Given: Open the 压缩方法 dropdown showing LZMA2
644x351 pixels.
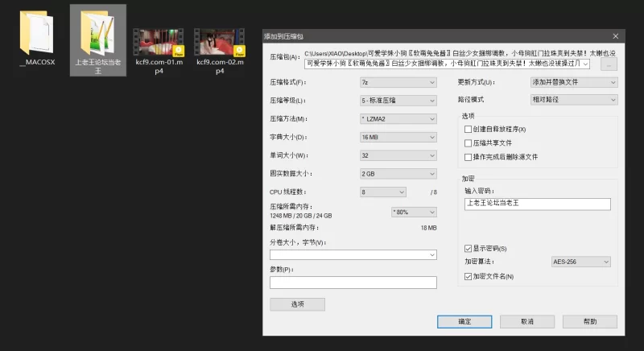Looking at the screenshot, I should 398,119.
